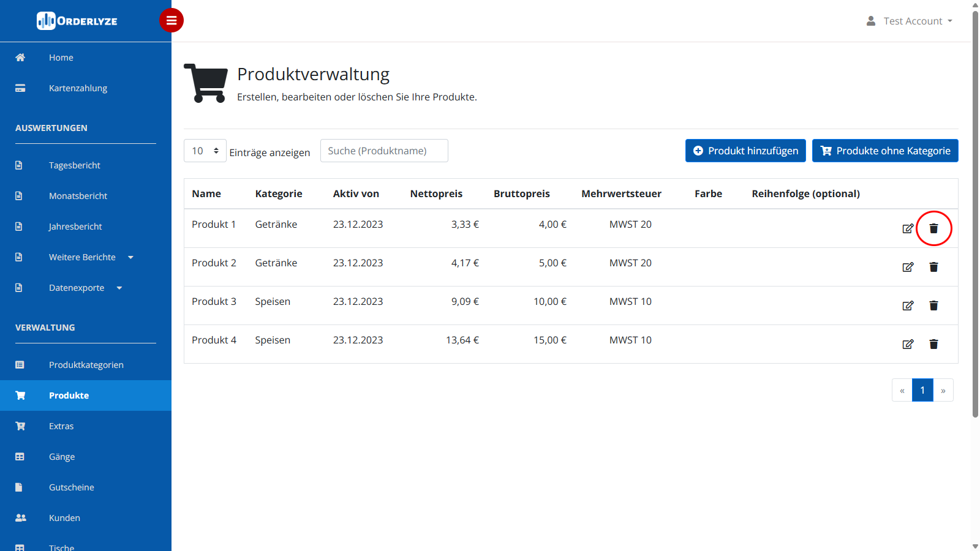980x551 pixels.
Task: Go to next page with » button
Action: (x=943, y=390)
